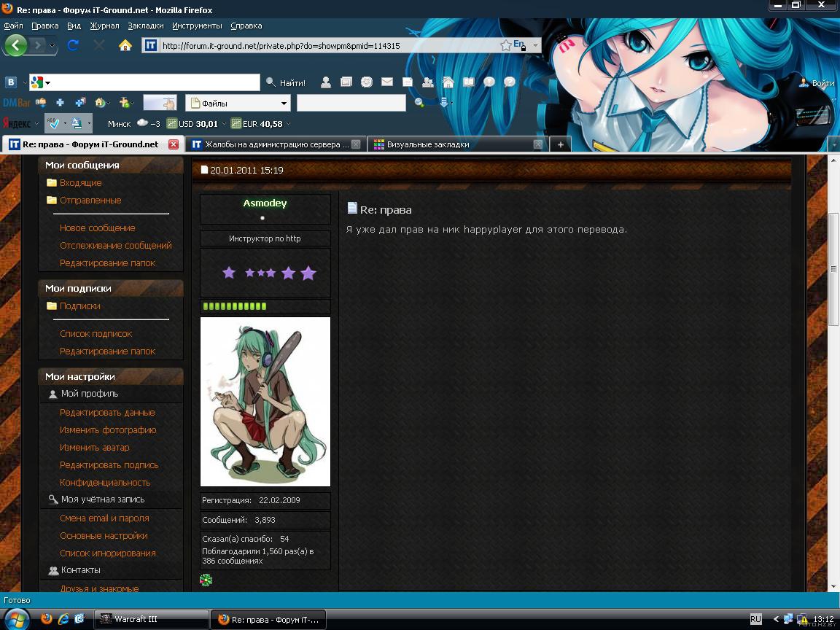This screenshot has width=840, height=630.
Task: Expand the EUR 40,58 rate dropdown
Action: [288, 124]
